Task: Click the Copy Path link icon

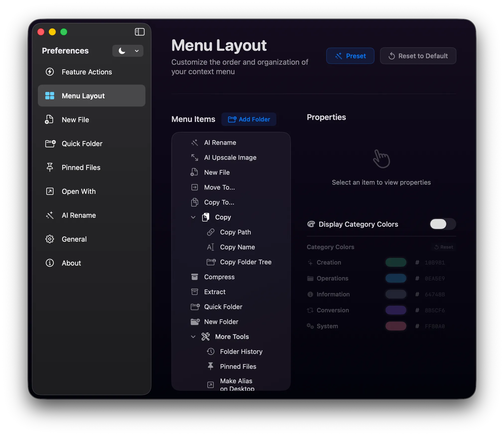Action: pyautogui.click(x=211, y=232)
